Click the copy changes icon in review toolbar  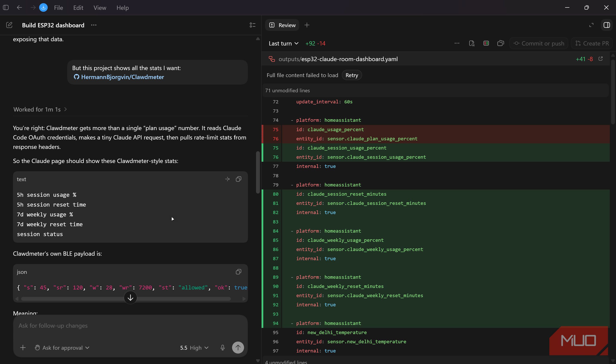click(501, 43)
